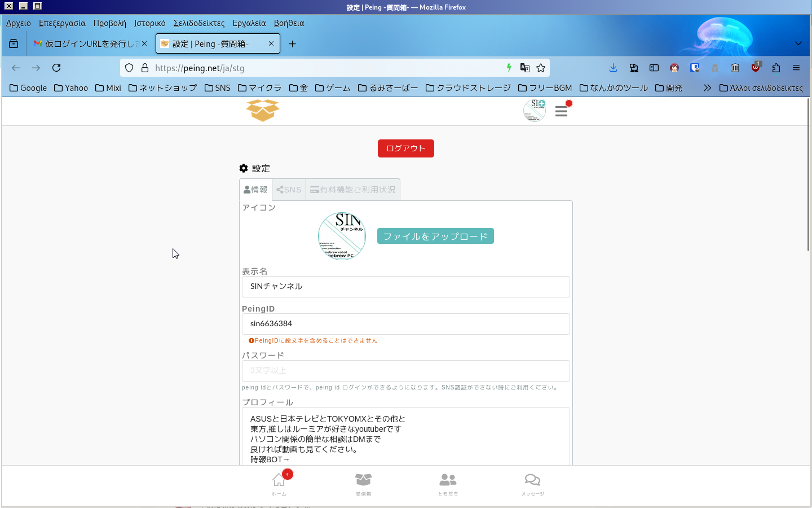This screenshot has height=508, width=812.
Task: Expand the list of all tabs
Action: click(798, 43)
